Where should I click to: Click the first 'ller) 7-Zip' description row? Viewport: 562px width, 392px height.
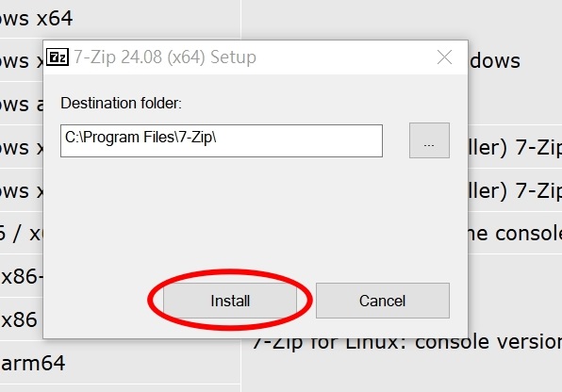pyautogui.click(x=516, y=147)
